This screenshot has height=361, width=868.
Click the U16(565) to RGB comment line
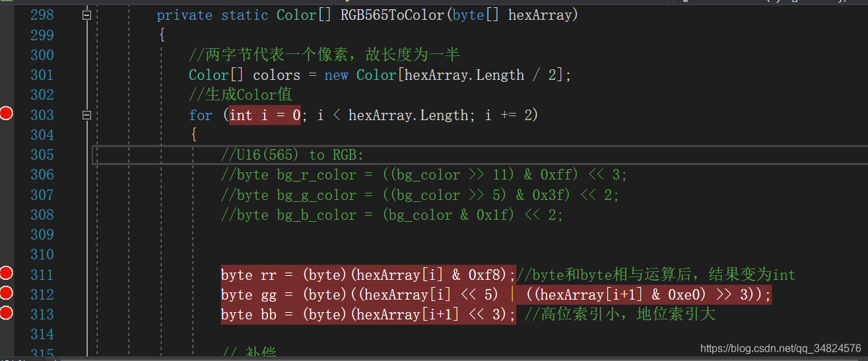coord(292,155)
